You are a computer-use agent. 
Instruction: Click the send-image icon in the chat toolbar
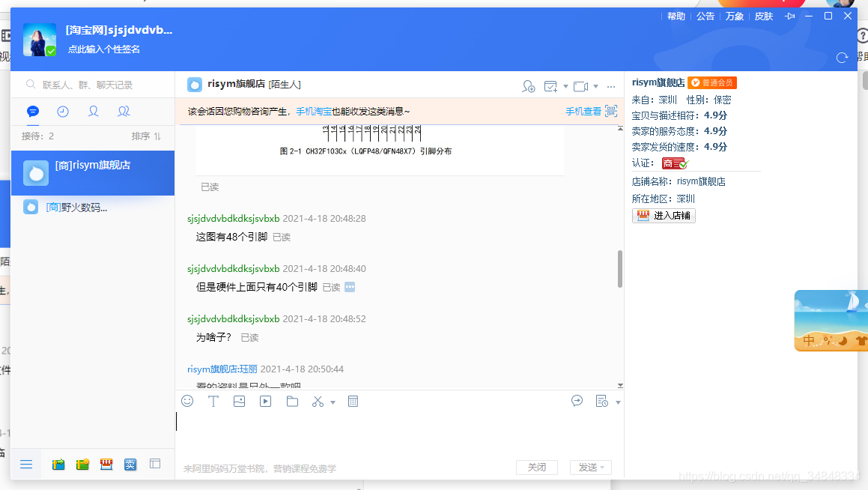coord(239,401)
